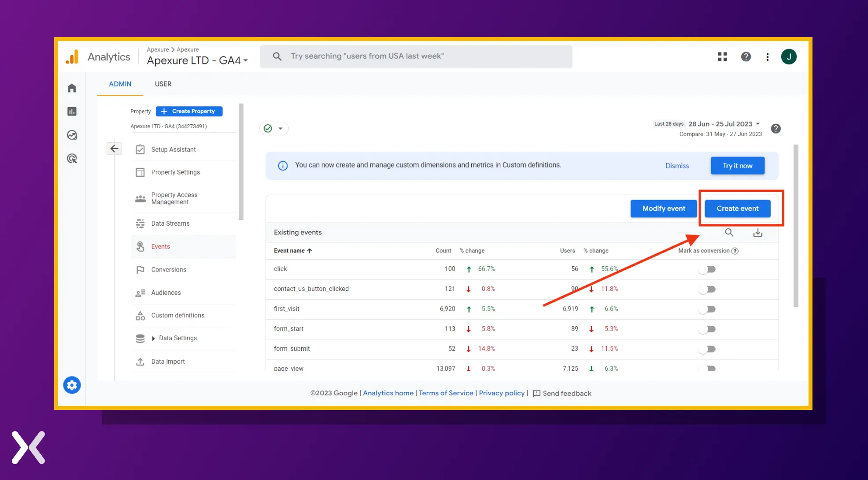Toggle conversion for first_visit event
The image size is (868, 480).
(707, 309)
